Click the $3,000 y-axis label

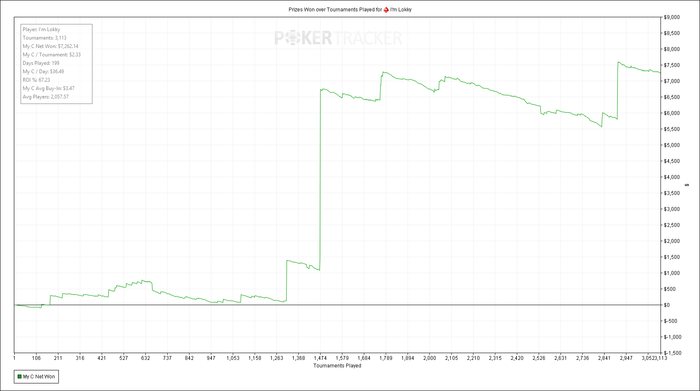coord(672,209)
